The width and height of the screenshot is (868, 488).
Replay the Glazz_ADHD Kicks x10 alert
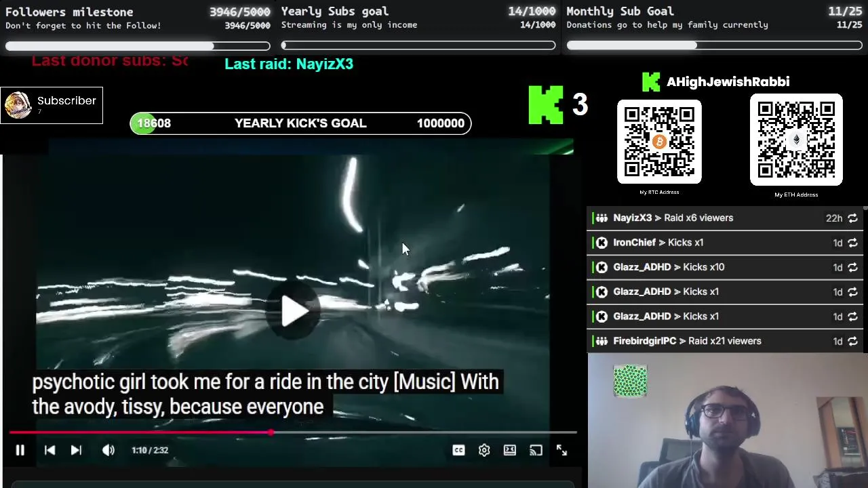[852, 267]
